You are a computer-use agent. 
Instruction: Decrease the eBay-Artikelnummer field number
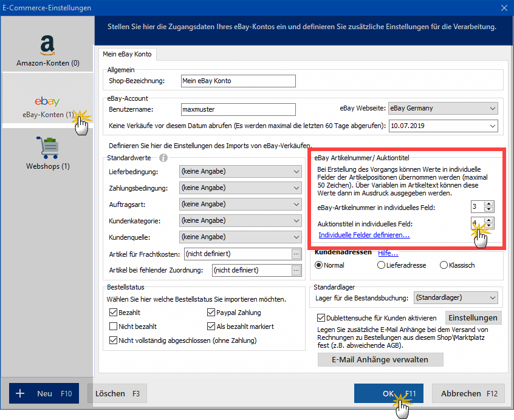[x=488, y=209]
